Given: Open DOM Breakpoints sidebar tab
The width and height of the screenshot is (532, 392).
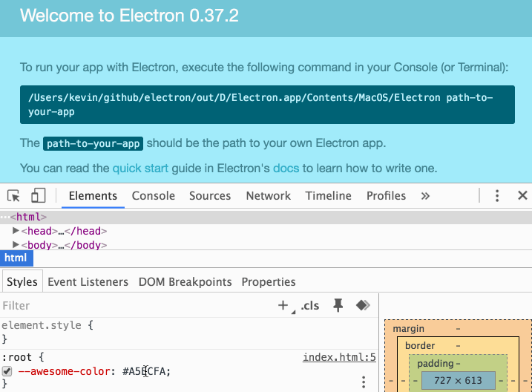Looking at the screenshot, I should pos(185,282).
